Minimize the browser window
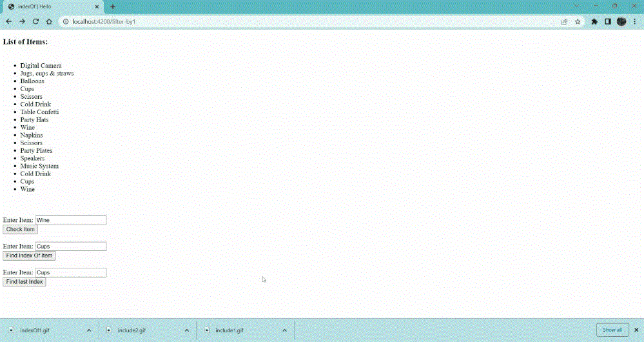 (x=596, y=6)
